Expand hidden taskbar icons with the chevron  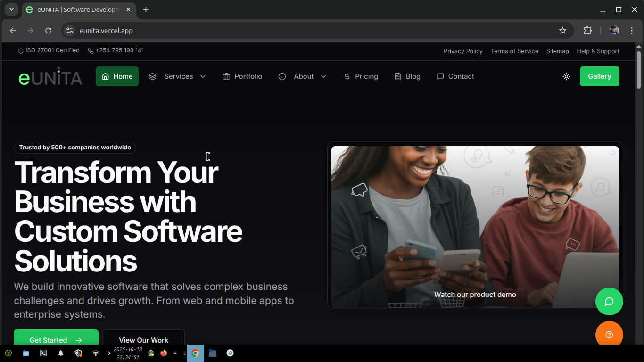(x=175, y=353)
